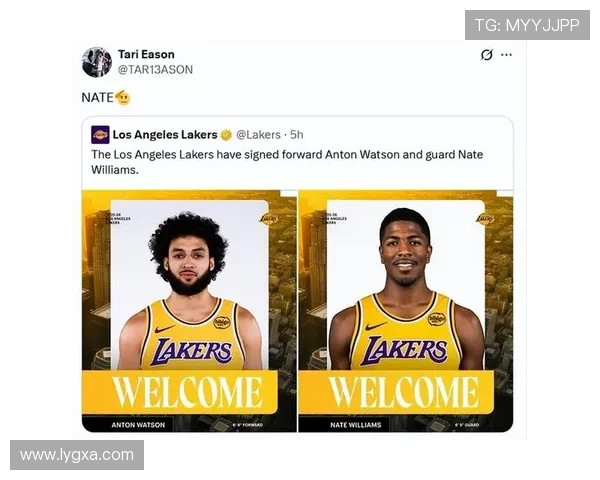This screenshot has height=480, width=600.
Task: Click the quoted tweet signing text
Action: click(x=287, y=162)
